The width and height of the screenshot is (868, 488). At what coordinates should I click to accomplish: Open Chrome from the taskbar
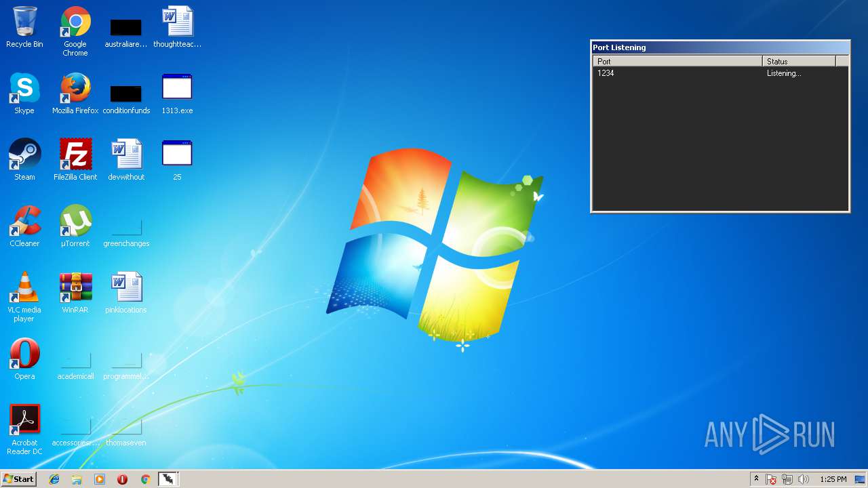145,479
